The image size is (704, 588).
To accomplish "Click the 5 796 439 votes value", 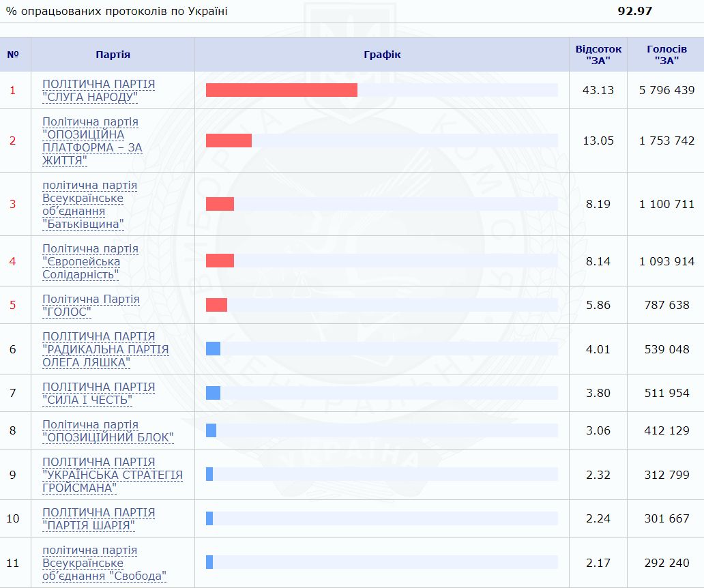I will point(666,90).
